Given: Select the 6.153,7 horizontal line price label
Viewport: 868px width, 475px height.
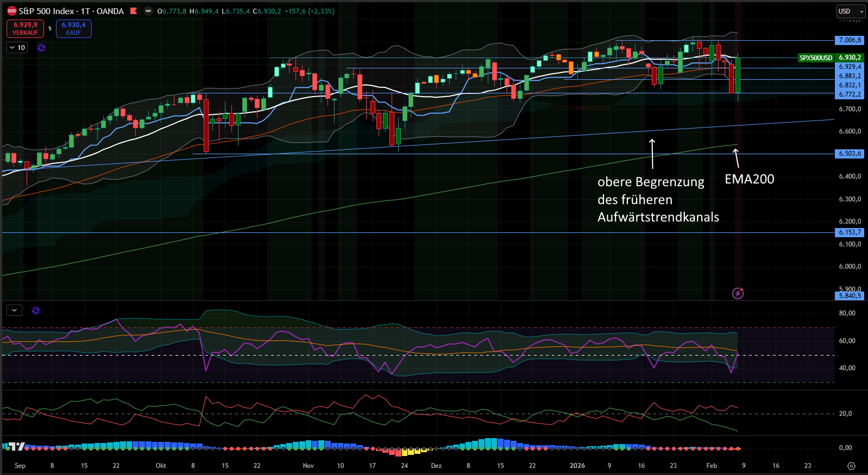Looking at the screenshot, I should pos(850,232).
